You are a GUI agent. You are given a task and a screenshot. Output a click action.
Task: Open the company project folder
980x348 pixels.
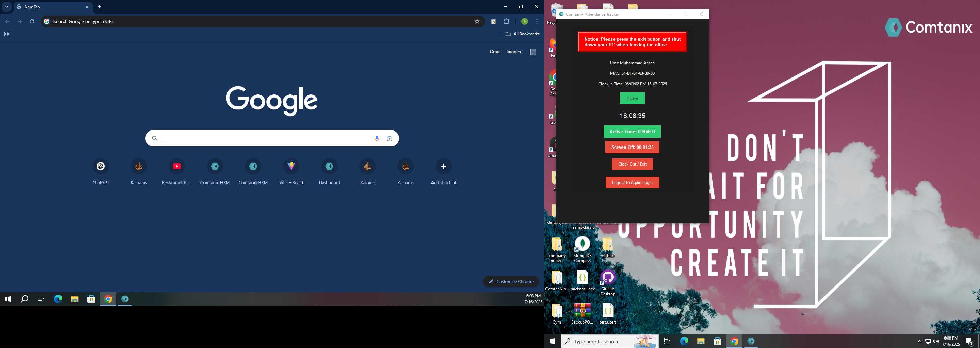tap(557, 249)
